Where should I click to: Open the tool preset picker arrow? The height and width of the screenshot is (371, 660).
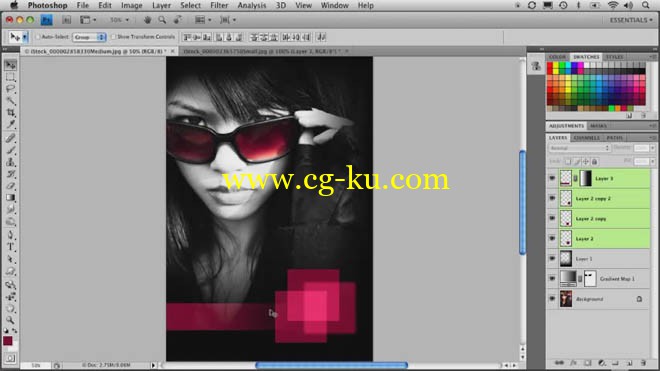(25, 37)
